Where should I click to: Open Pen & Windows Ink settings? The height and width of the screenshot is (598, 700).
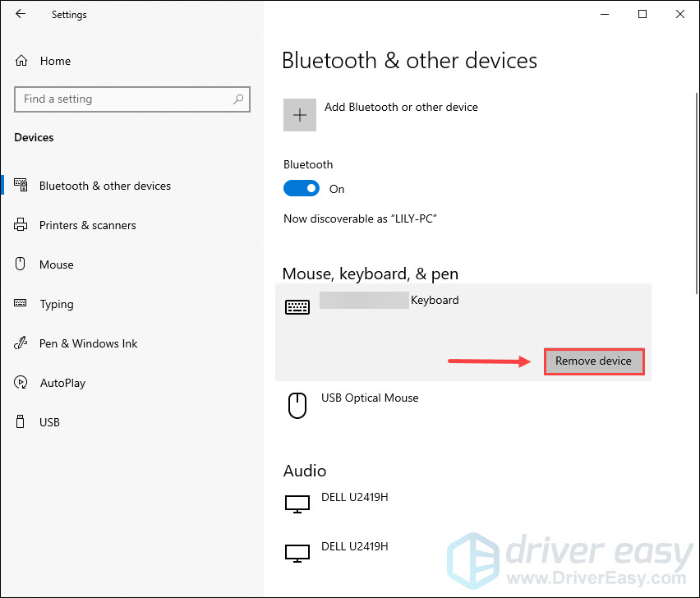(89, 343)
